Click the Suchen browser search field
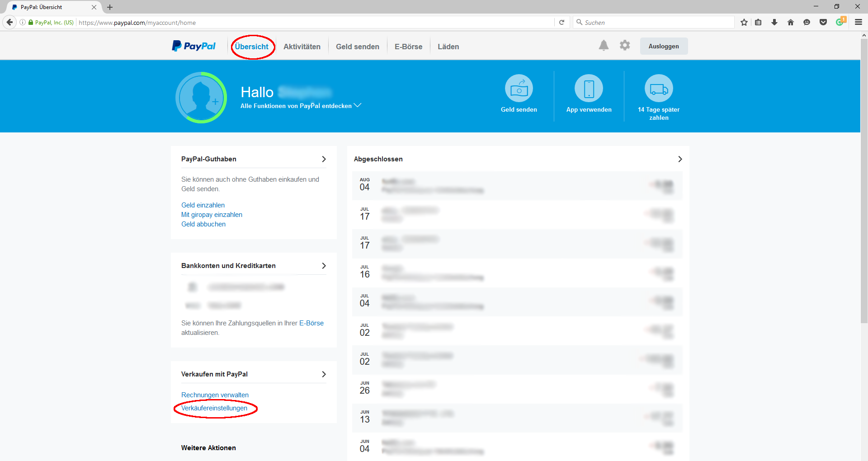The image size is (868, 461). [656, 22]
